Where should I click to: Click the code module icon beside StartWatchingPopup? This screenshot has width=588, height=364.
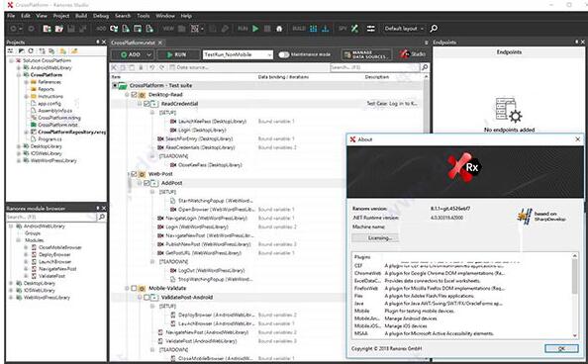tap(173, 201)
